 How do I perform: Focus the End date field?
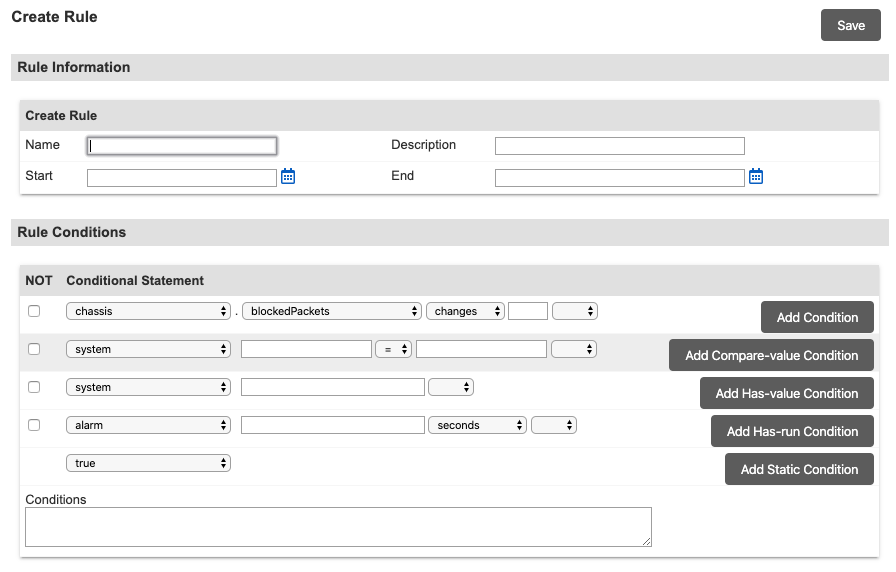tap(619, 178)
